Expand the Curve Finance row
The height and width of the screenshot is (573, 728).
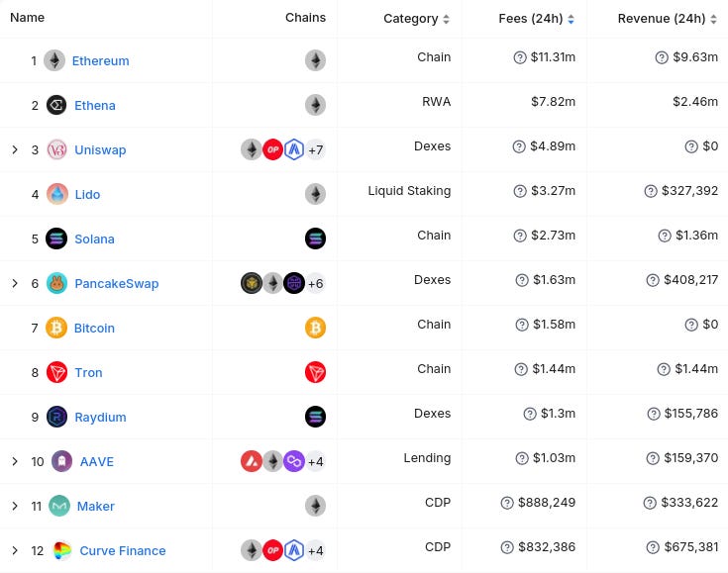[15, 550]
